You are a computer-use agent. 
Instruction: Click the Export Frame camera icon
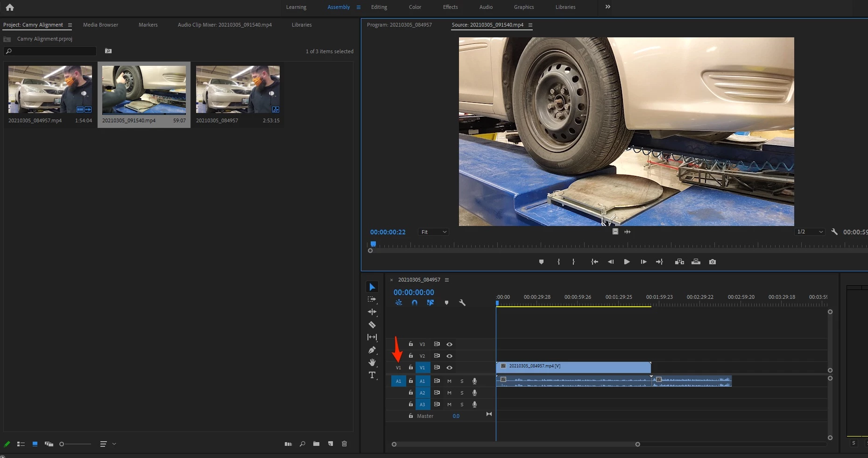coord(712,262)
